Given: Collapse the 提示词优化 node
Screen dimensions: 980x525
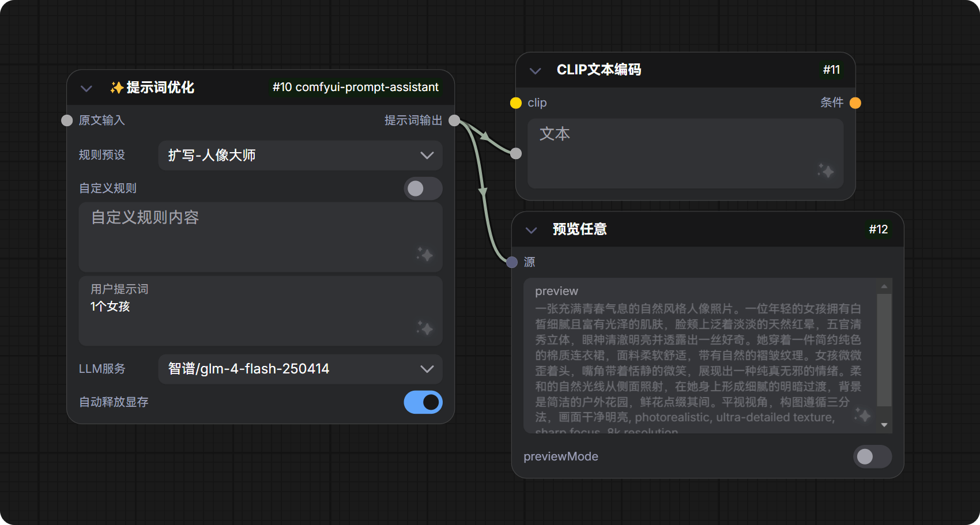Looking at the screenshot, I should [86, 88].
